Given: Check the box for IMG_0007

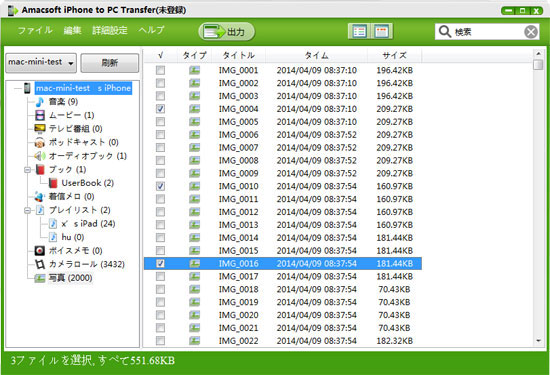Looking at the screenshot, I should pos(160,147).
